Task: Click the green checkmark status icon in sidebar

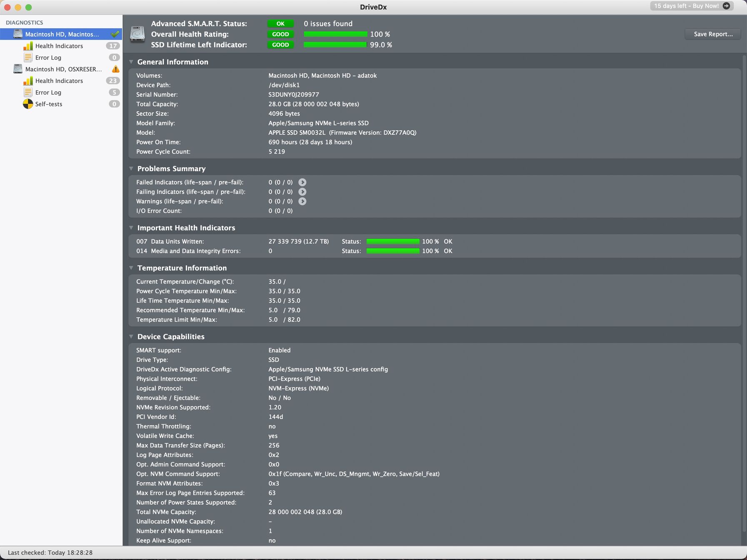Action: pyautogui.click(x=115, y=34)
